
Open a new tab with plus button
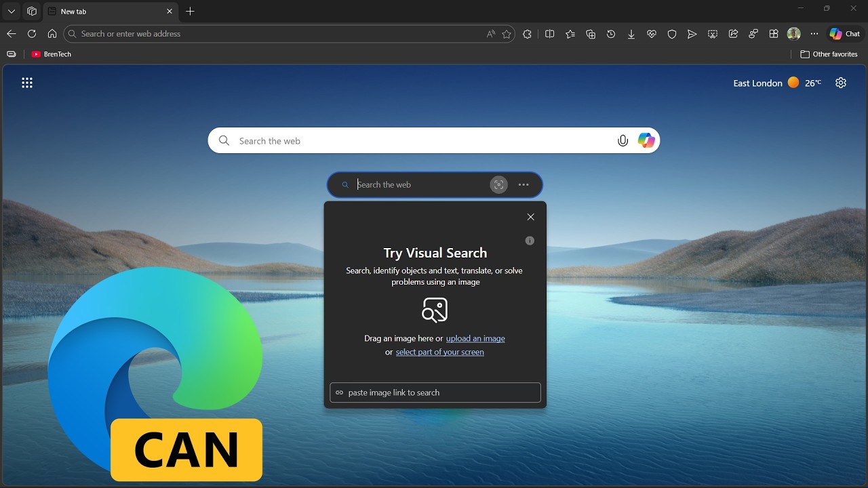191,12
